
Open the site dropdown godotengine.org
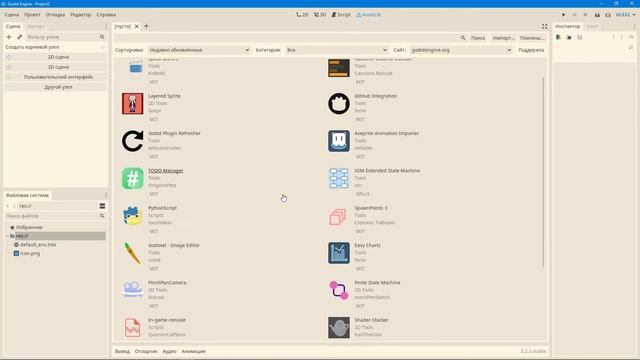click(x=461, y=50)
